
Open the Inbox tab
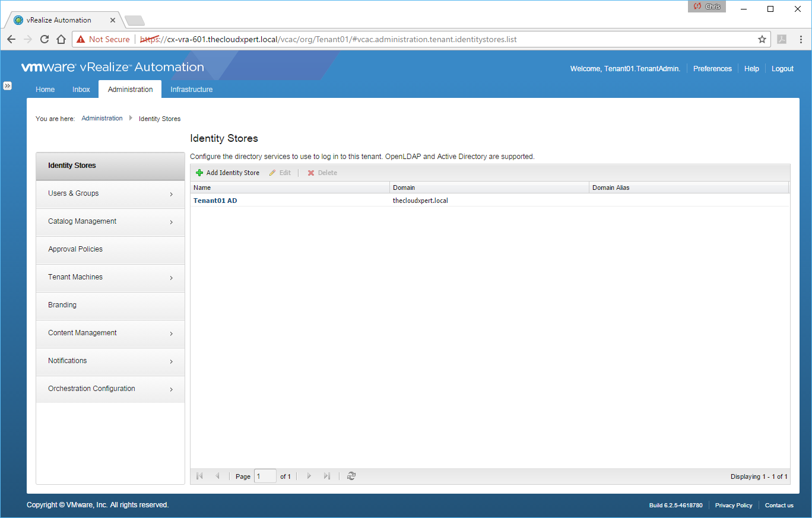pyautogui.click(x=81, y=90)
